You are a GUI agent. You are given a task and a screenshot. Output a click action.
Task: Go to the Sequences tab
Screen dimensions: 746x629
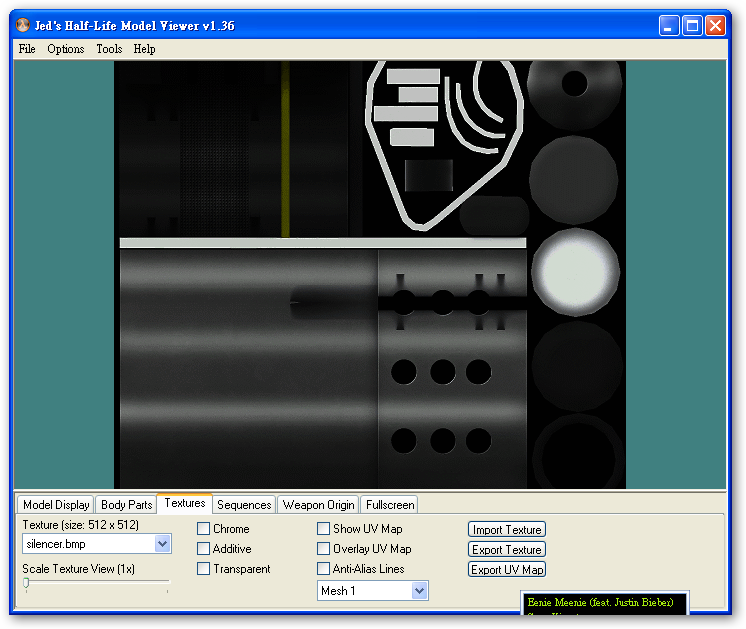[244, 505]
